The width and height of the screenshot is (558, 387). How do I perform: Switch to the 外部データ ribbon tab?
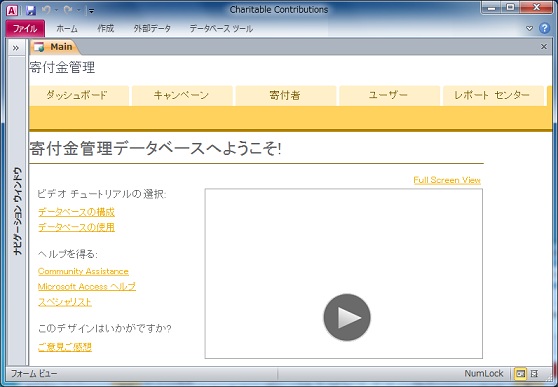click(x=152, y=28)
